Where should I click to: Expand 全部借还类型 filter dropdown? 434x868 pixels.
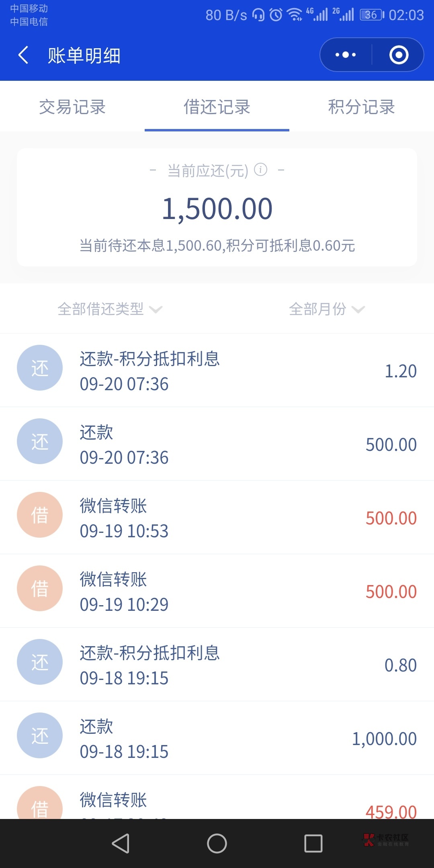tap(110, 309)
